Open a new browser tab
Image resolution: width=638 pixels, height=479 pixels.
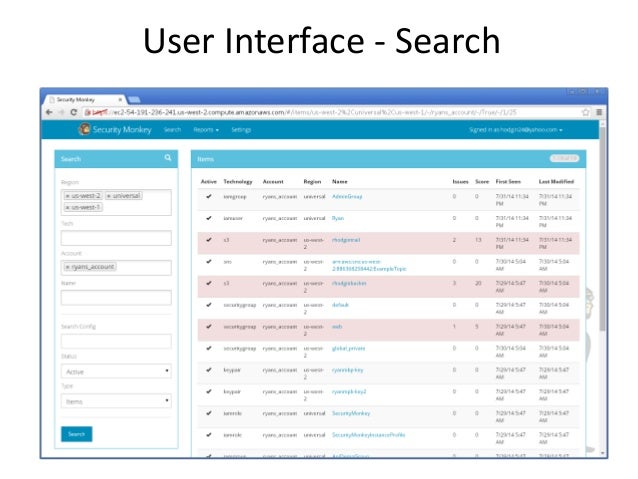point(134,99)
